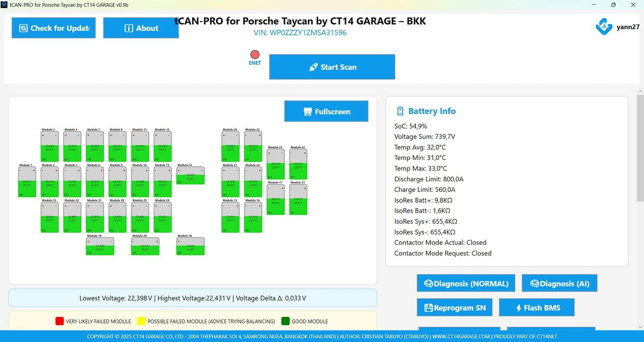Select the Module 32 battery graphic
Viewport: 644px width, 342px height.
coord(72,217)
